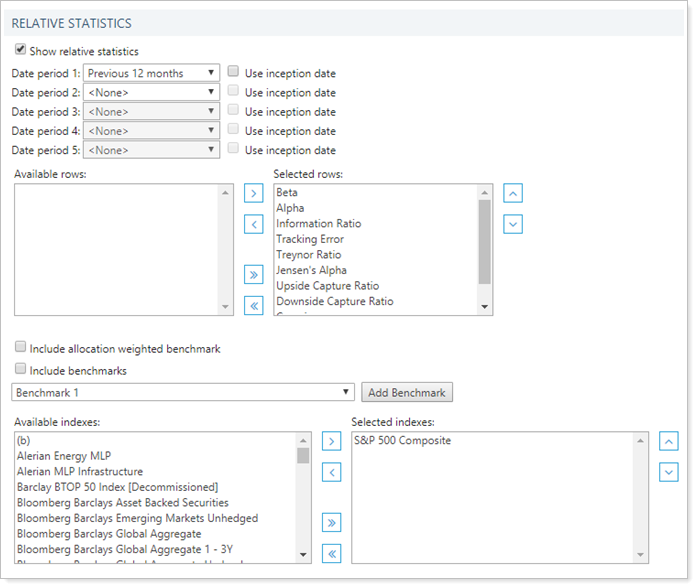Click the Add Benchmark button

coord(406,392)
